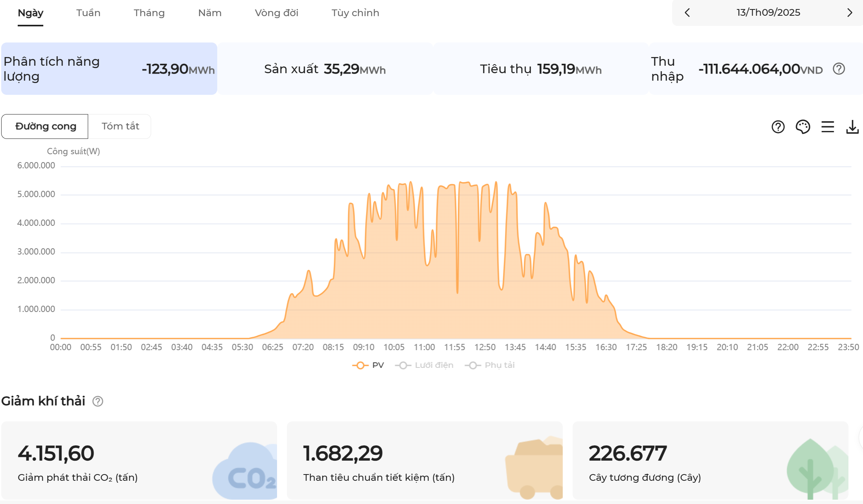Toggle PV series in chart legend
Screen dimensions: 863x504
click(x=368, y=365)
